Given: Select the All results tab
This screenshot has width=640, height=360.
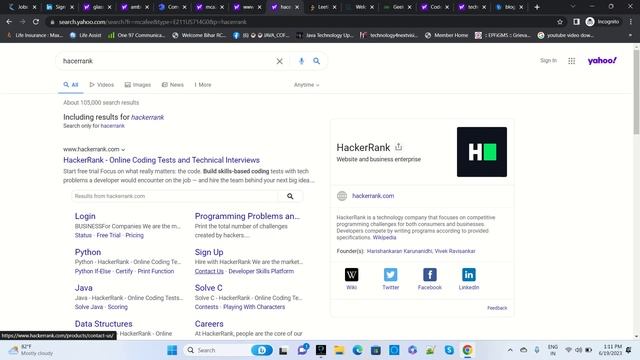Looking at the screenshot, I should pos(71,85).
